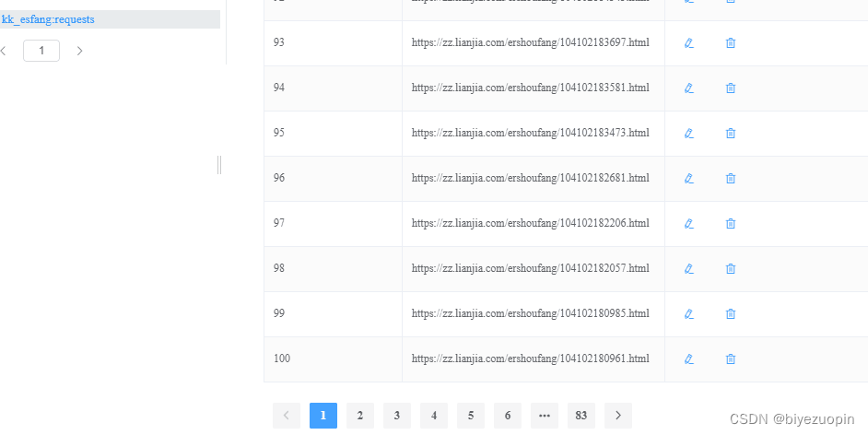Click the row index cell 94
This screenshot has width=868, height=435.
tap(334, 88)
